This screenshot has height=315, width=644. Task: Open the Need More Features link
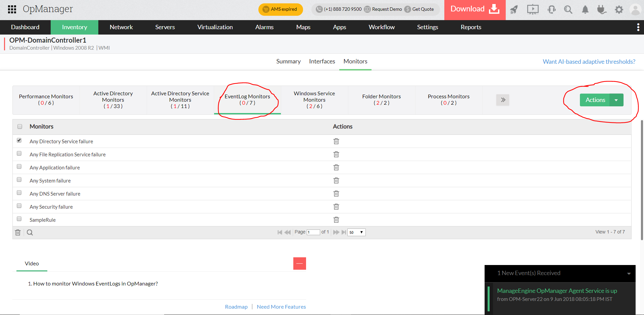click(x=281, y=307)
